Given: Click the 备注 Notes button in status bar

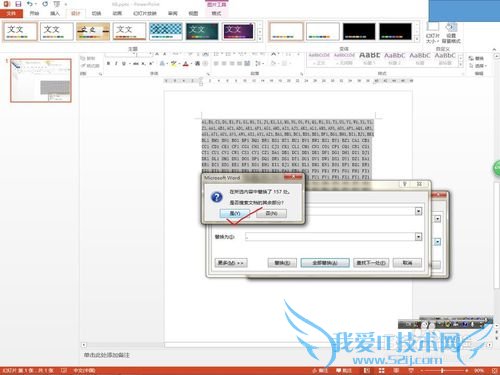Looking at the screenshot, I should click(x=320, y=370).
